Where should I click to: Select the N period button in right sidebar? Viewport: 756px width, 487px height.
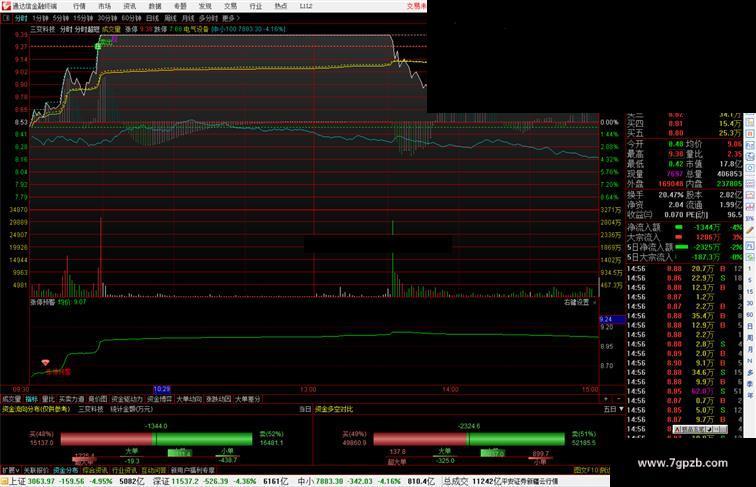pos(750,361)
